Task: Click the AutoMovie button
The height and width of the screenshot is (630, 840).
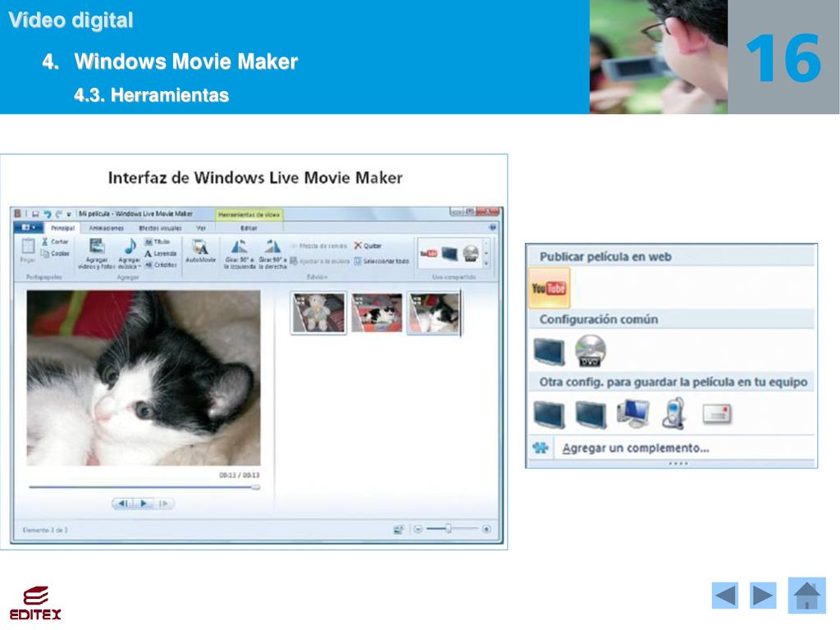Action: pyautogui.click(x=200, y=251)
